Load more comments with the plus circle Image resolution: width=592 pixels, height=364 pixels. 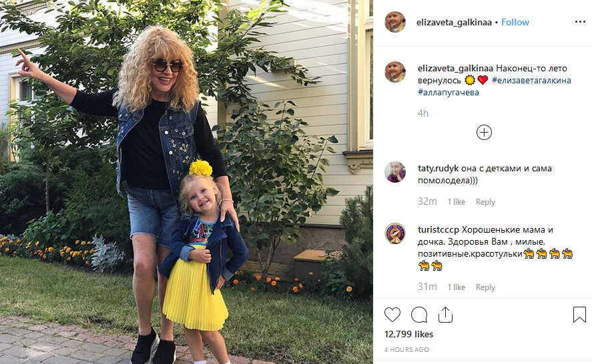(484, 133)
